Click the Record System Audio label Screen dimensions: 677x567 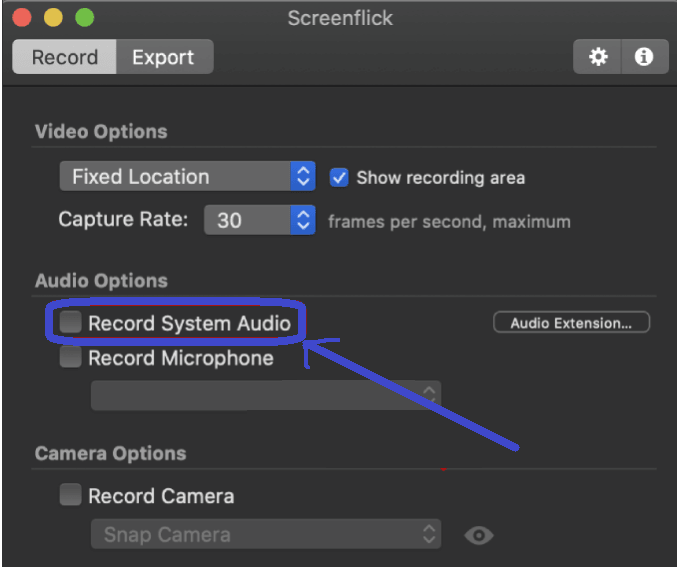coord(189,323)
